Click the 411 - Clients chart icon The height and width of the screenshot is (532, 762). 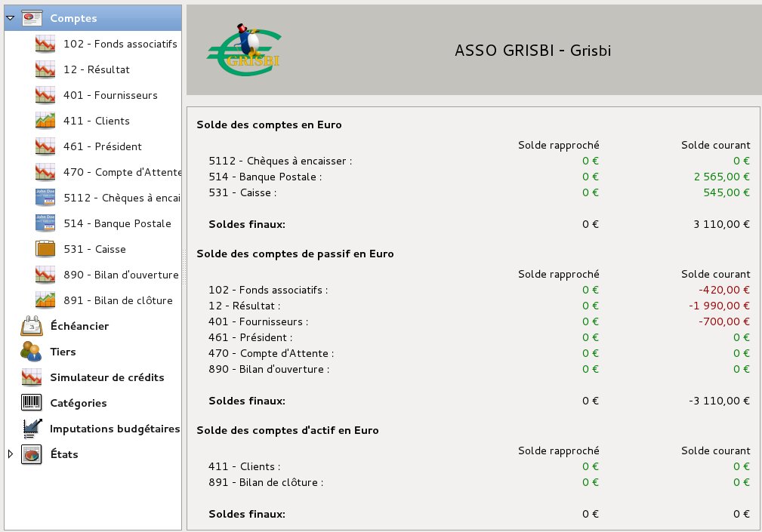45,121
